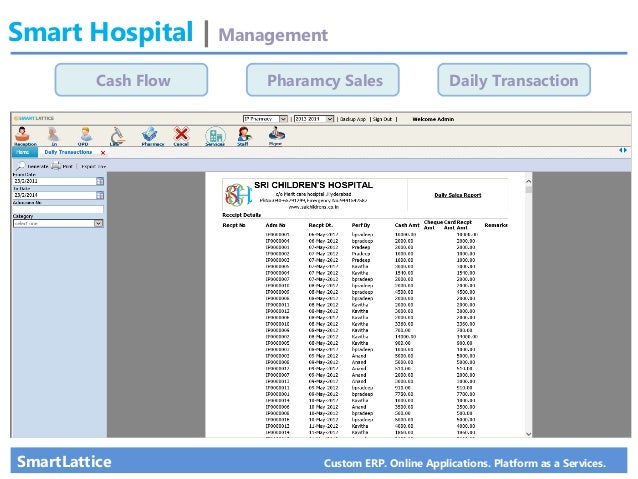Select the Daily Transactions tab
The height and width of the screenshot is (479, 638).
click(68, 152)
